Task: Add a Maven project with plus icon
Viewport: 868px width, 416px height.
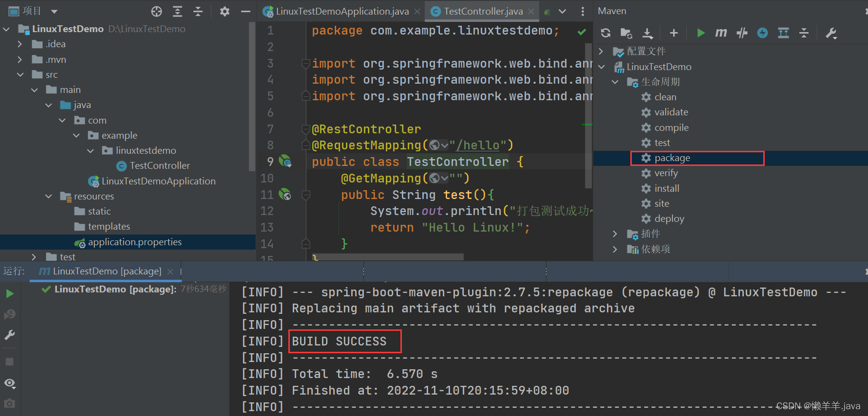Action: tap(674, 33)
